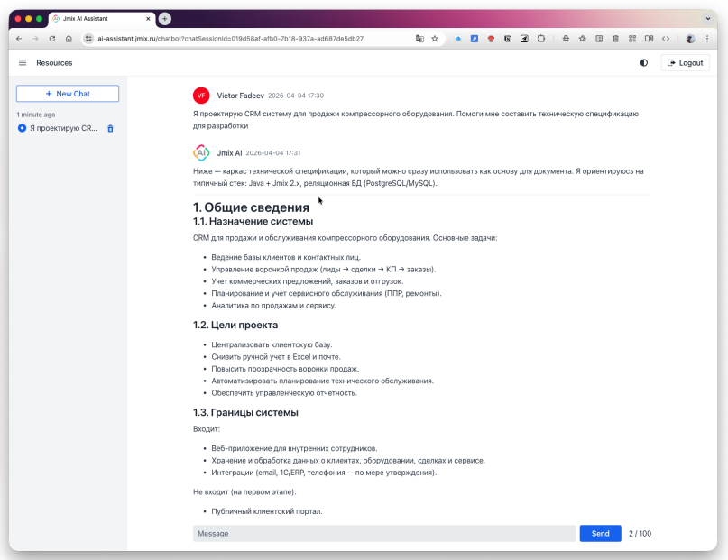
Task: Reload the page
Action: click(52, 39)
